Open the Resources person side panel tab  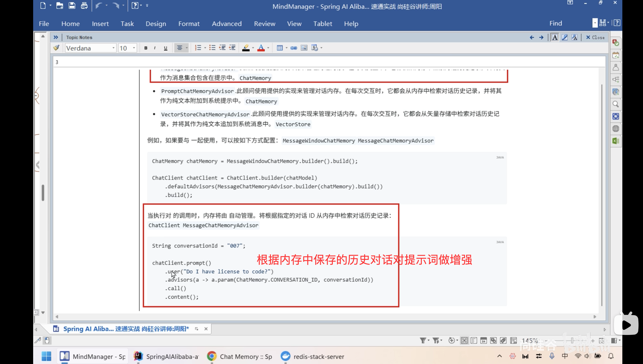click(616, 67)
